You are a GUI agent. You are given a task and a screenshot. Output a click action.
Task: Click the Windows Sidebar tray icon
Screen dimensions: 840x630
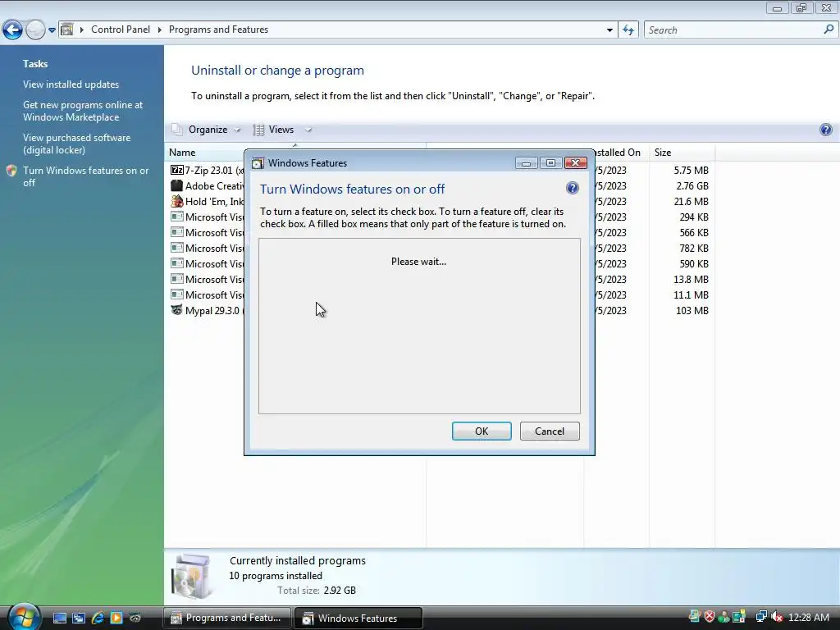739,617
